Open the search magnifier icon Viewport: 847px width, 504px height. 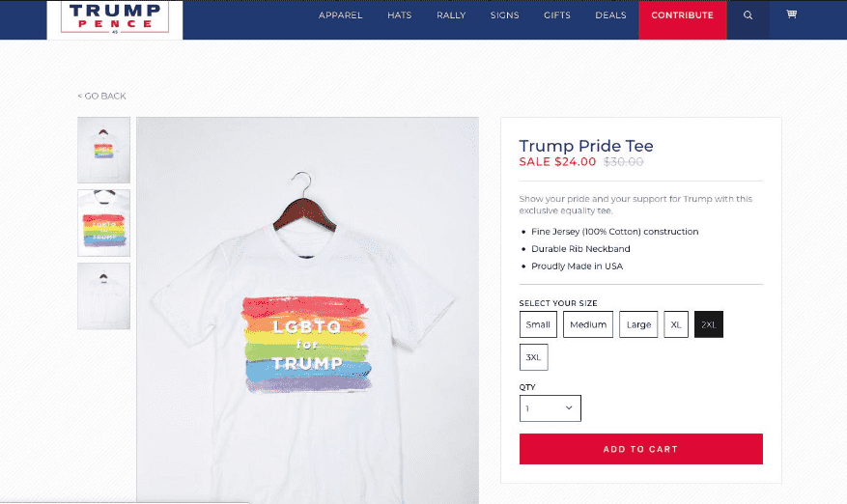click(748, 15)
